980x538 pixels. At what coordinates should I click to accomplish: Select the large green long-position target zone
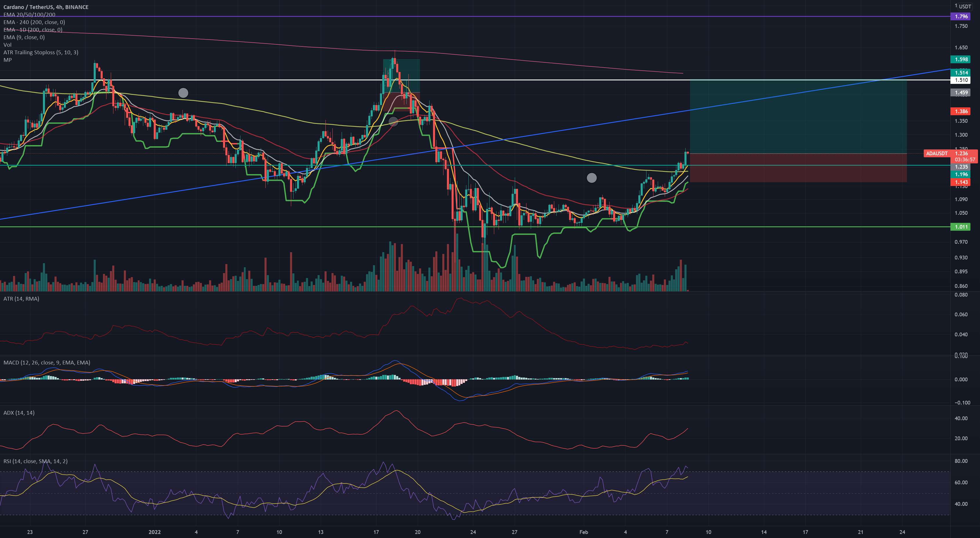click(798, 117)
